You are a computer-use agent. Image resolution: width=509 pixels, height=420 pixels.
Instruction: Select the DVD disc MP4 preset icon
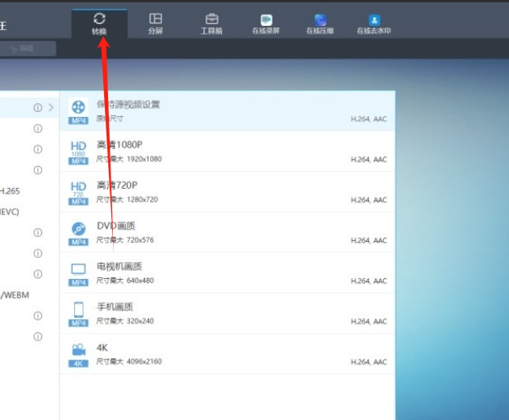pos(78,234)
